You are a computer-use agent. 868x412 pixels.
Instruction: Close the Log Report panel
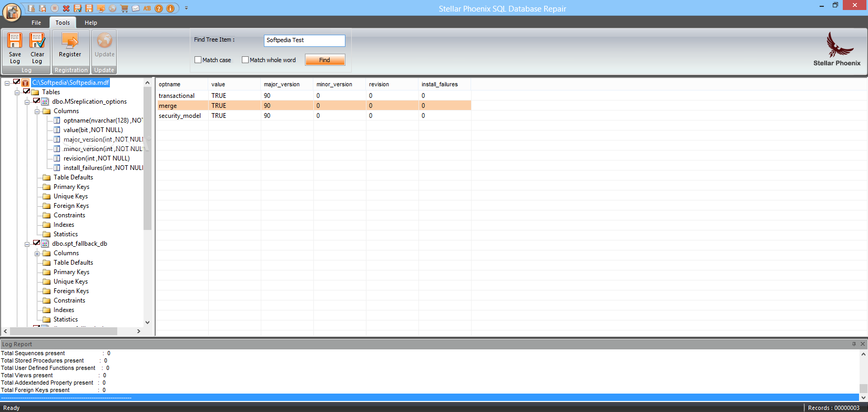pos(862,344)
